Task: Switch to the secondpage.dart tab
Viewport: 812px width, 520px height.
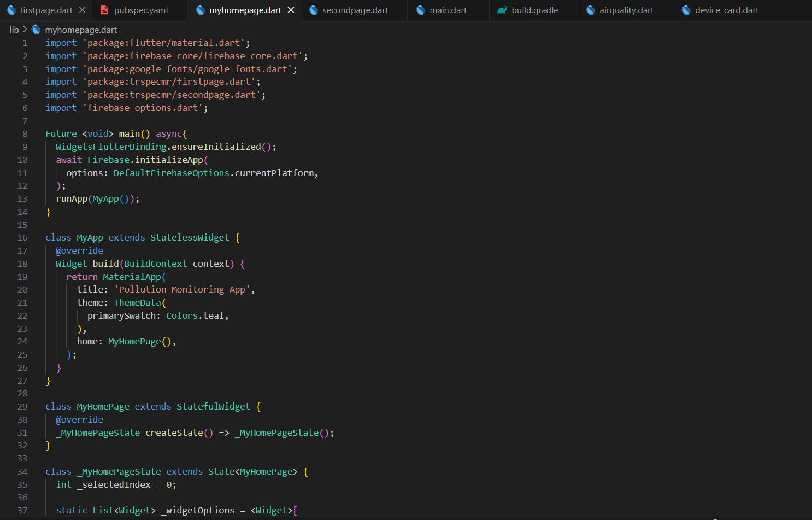Action: [x=355, y=10]
